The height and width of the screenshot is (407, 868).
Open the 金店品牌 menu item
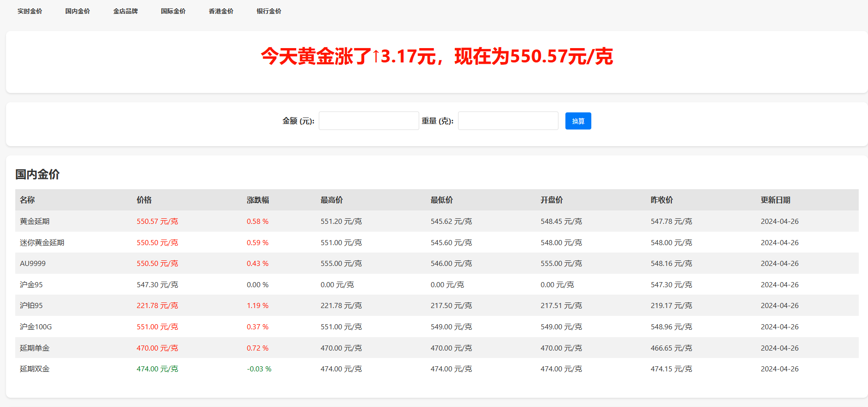click(125, 11)
